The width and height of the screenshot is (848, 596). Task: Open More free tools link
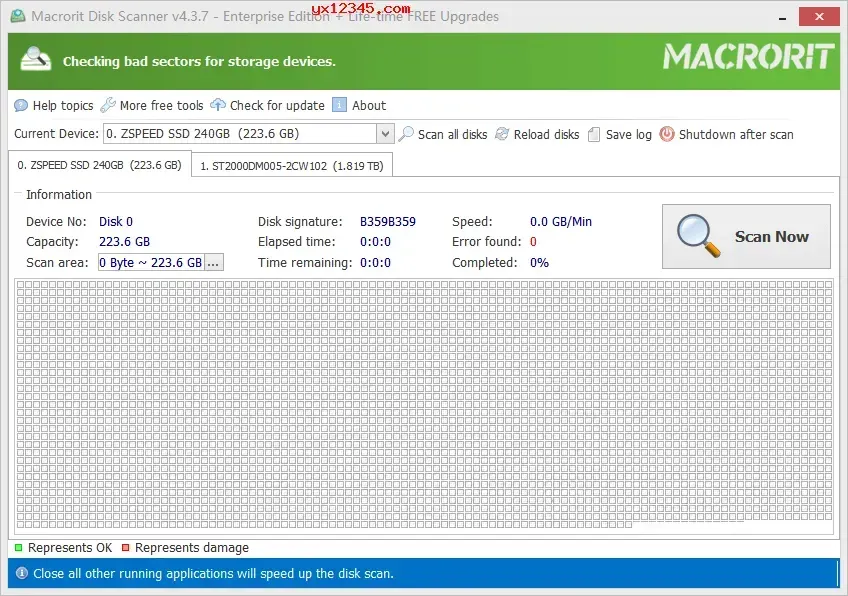point(161,105)
